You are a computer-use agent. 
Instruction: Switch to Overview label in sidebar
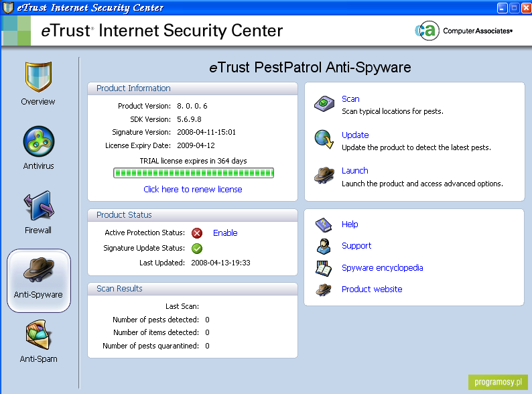(x=38, y=101)
